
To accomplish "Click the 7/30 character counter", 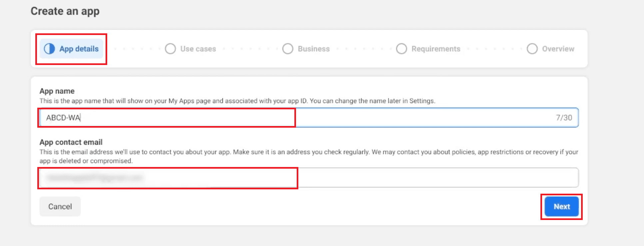I will (564, 118).
